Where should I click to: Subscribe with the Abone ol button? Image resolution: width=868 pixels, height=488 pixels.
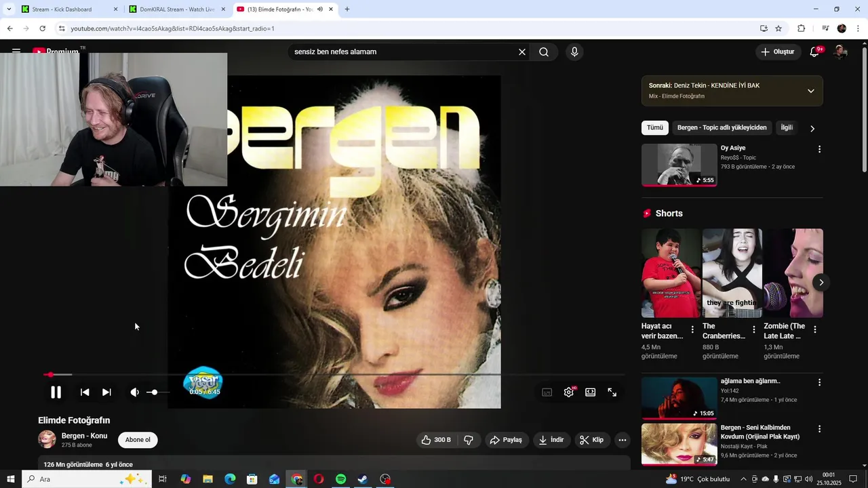click(x=138, y=440)
